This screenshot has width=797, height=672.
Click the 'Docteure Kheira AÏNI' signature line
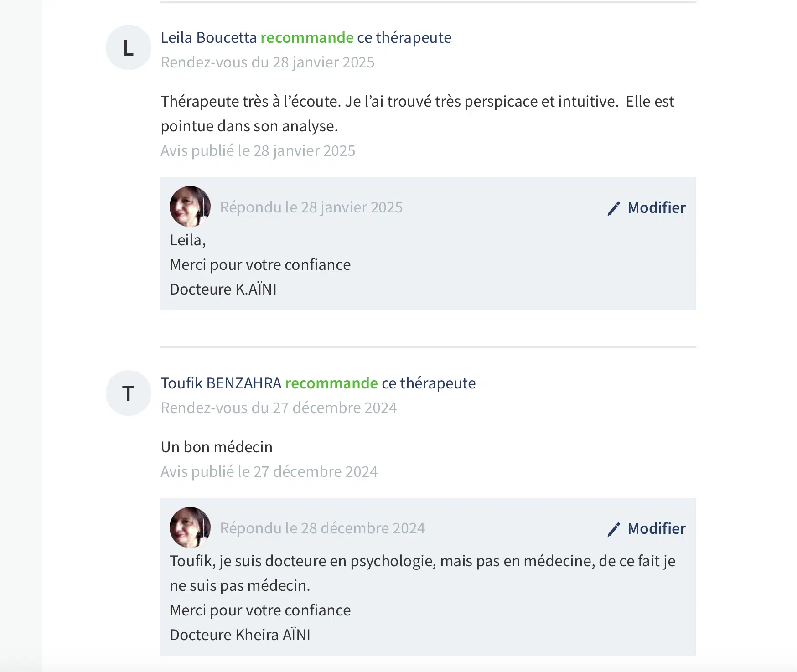click(x=240, y=635)
